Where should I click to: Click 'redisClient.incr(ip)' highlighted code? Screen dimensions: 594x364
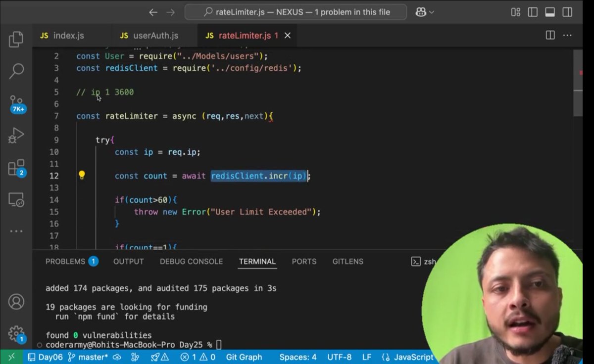[259, 176]
